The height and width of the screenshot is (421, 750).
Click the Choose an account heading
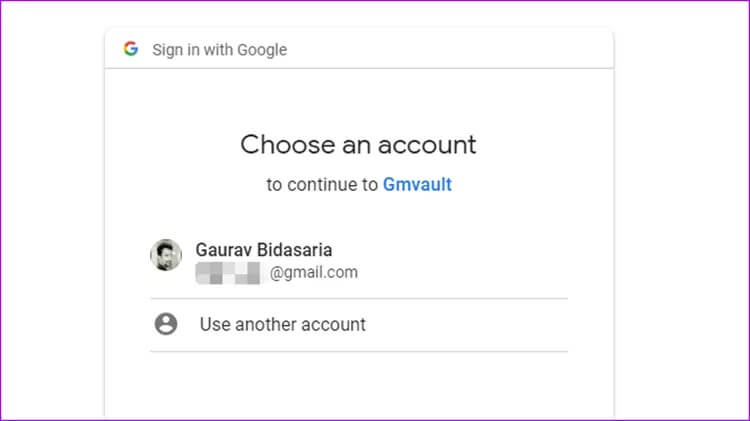(x=358, y=144)
